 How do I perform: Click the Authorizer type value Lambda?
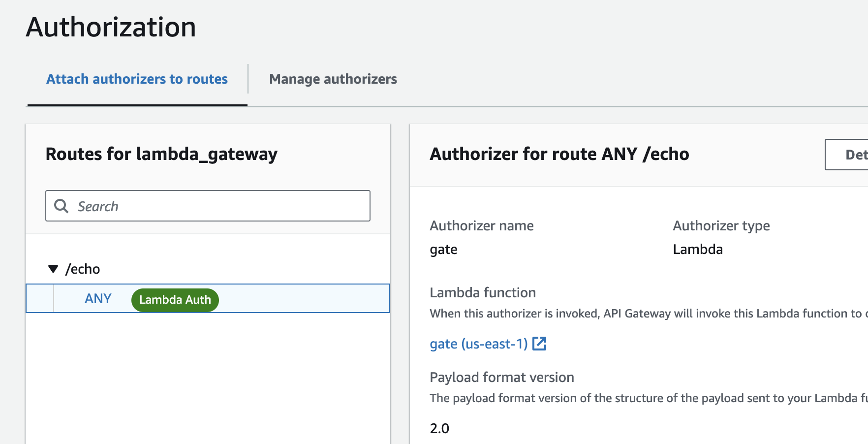pos(698,249)
